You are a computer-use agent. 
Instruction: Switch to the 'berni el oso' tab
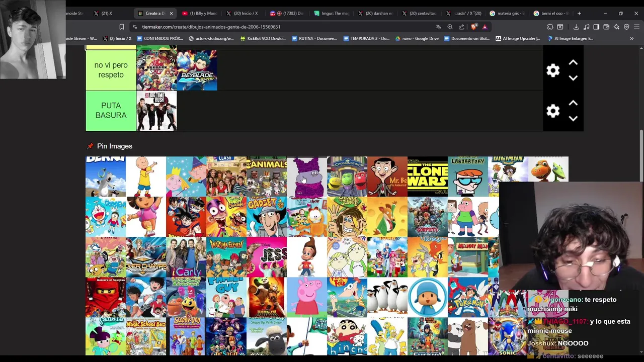tap(551, 14)
